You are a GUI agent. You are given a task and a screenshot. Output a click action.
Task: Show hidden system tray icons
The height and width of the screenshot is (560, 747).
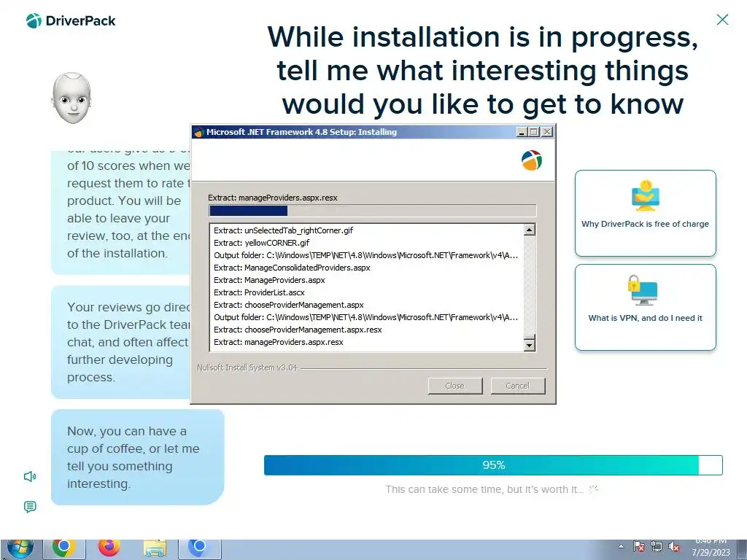click(x=621, y=546)
